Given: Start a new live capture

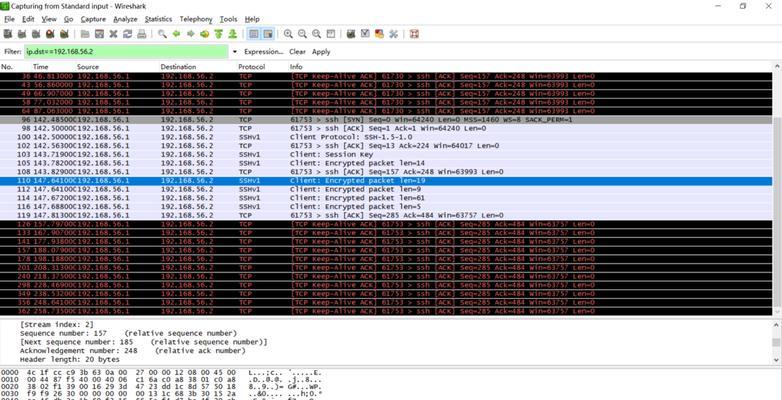Looking at the screenshot, I should pyautogui.click(x=36, y=34).
